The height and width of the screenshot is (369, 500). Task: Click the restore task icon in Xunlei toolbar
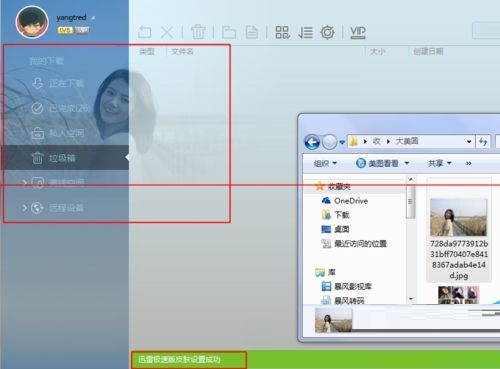click(x=145, y=32)
